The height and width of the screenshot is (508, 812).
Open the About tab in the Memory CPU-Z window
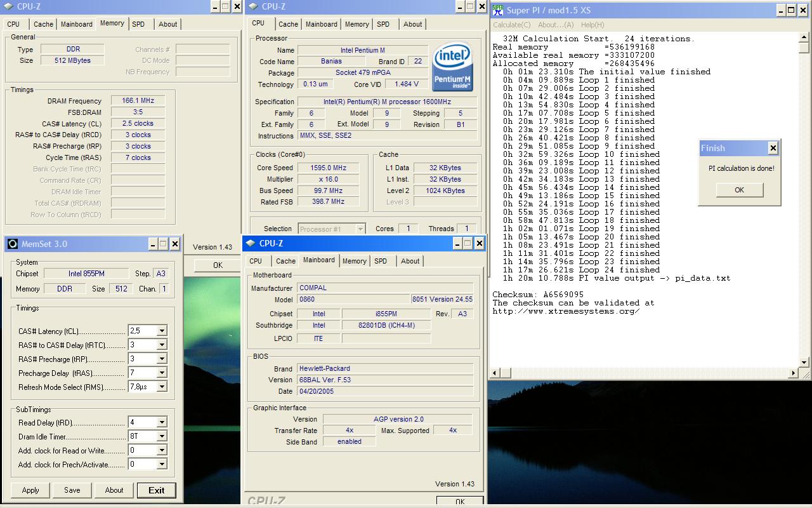(167, 24)
